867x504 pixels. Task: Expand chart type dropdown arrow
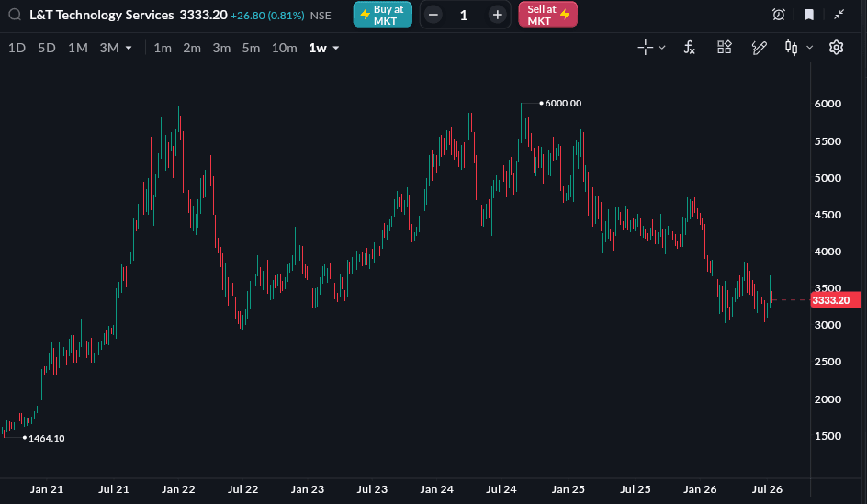pos(809,48)
